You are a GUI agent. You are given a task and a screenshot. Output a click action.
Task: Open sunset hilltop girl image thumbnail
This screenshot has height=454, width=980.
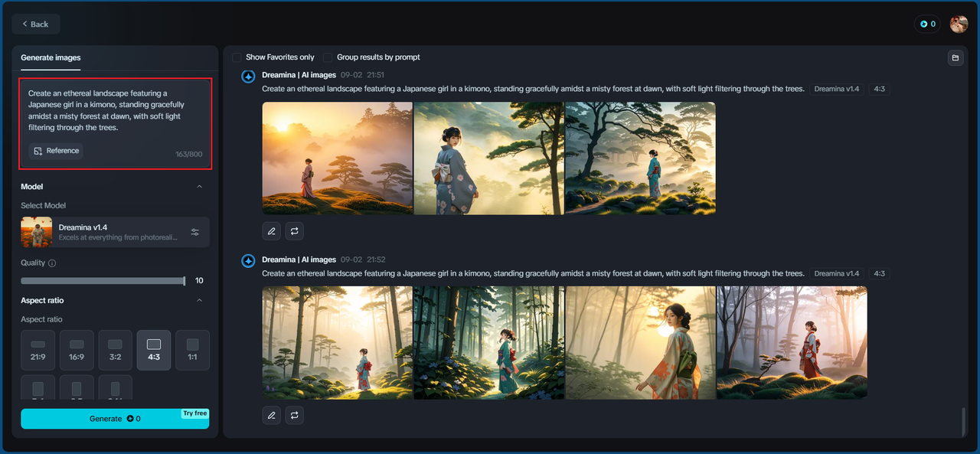[338, 158]
